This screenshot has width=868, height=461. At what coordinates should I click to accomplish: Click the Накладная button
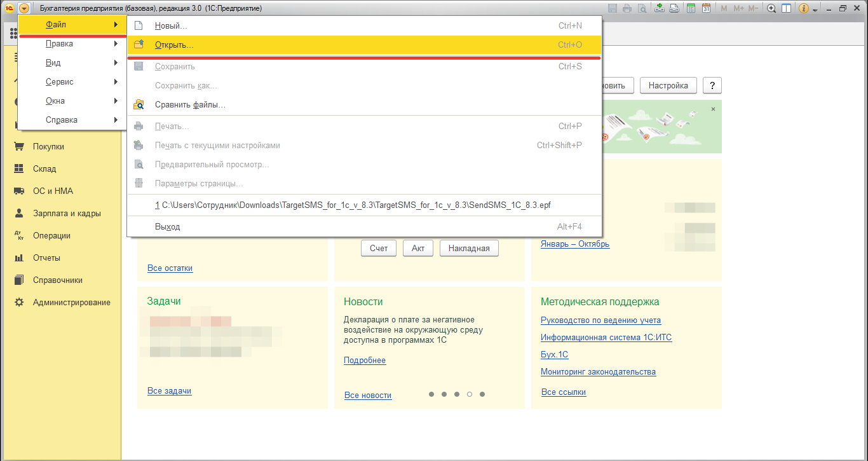[x=469, y=248]
